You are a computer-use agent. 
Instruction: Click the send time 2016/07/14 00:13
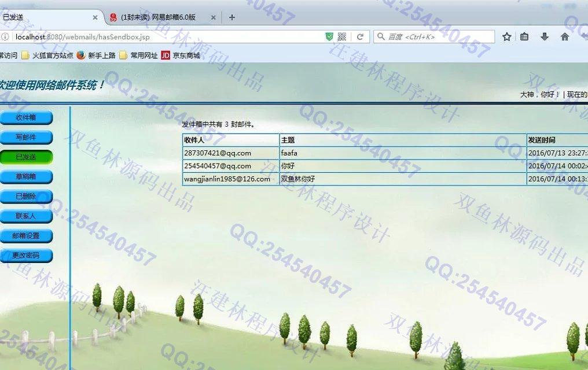coord(558,179)
